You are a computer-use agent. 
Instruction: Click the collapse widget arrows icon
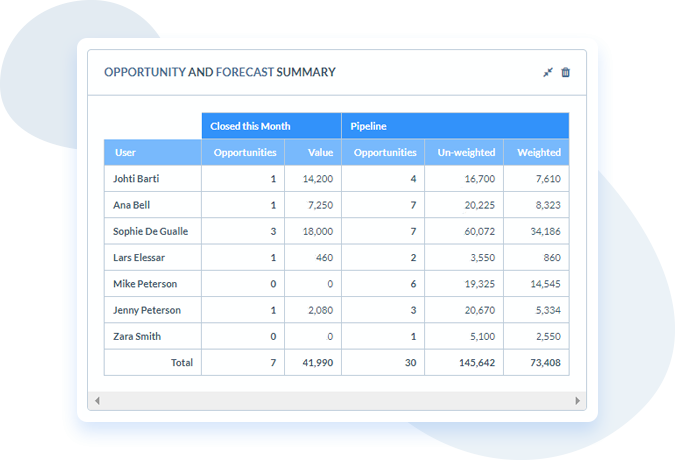(x=548, y=72)
